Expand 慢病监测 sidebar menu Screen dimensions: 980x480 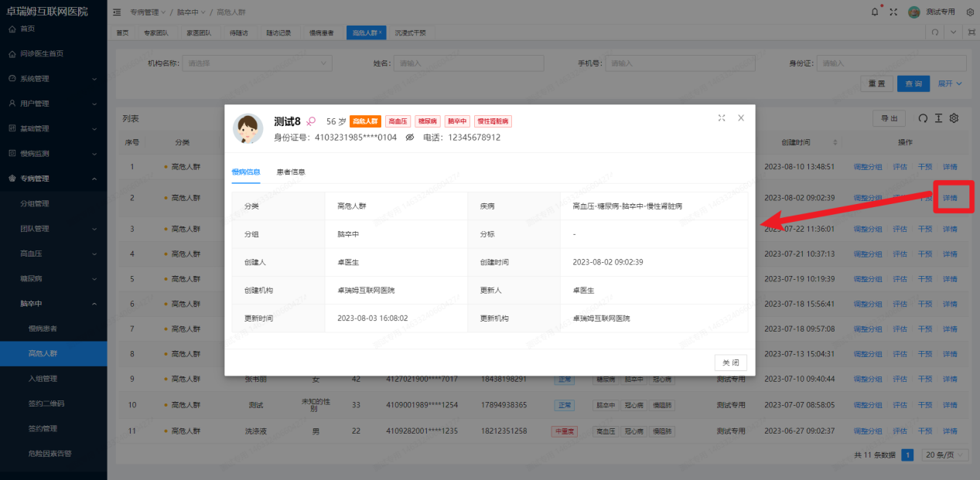[x=53, y=153]
